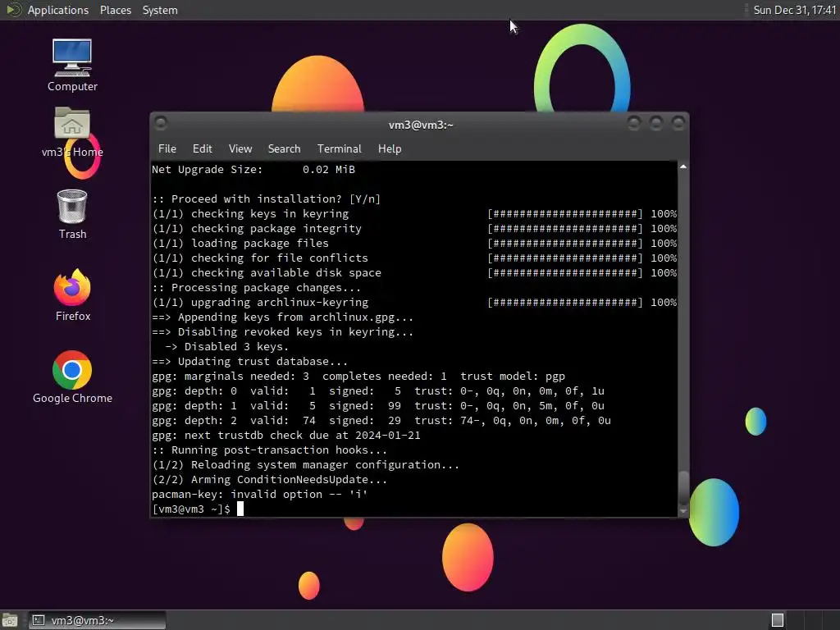Click the 'gpg: depth: 2' line
This screenshot has height=630, width=840.
click(381, 421)
